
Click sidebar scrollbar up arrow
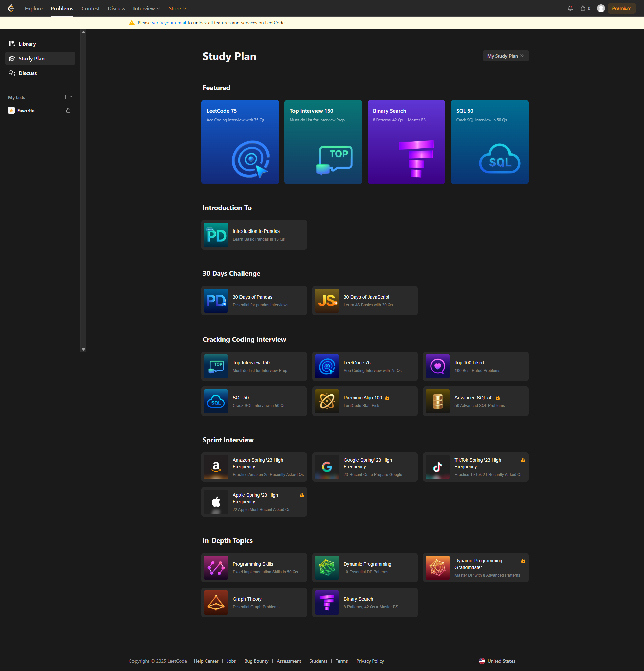coord(83,32)
